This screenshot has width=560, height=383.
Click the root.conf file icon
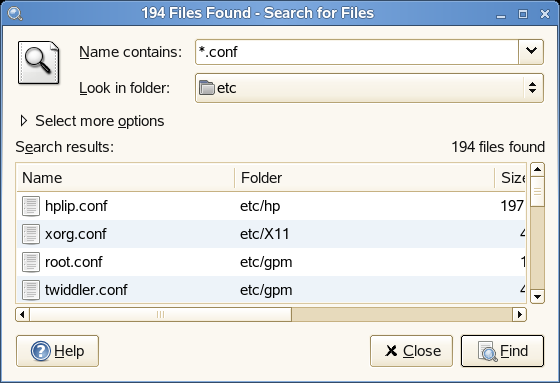click(x=31, y=262)
